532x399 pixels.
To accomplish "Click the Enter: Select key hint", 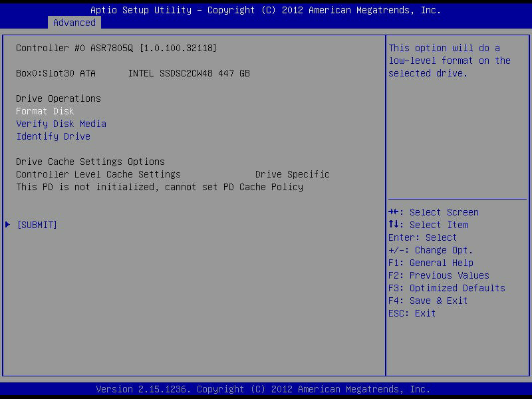I will point(422,237).
